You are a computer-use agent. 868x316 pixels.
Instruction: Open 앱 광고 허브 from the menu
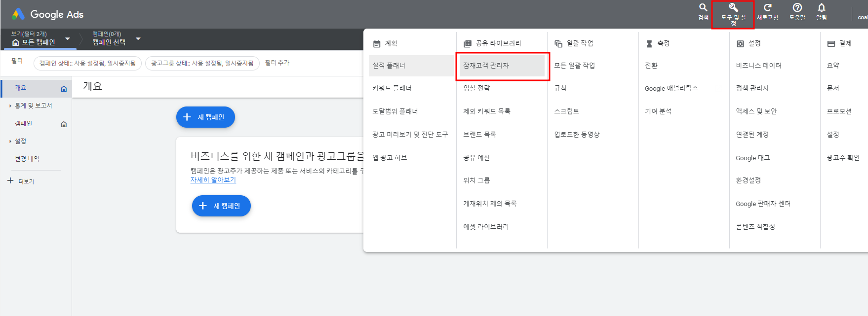tap(390, 157)
